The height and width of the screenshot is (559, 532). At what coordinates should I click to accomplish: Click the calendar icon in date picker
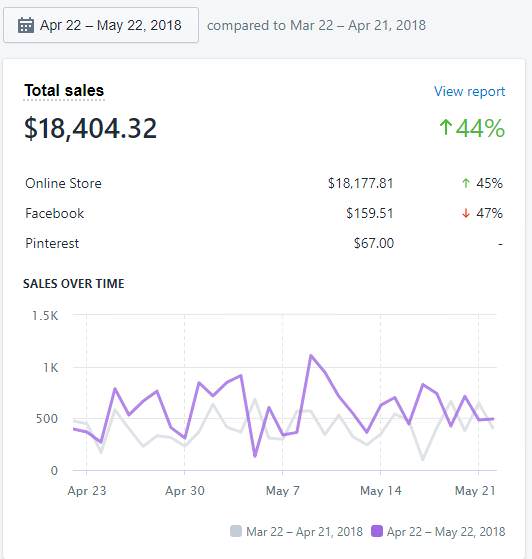coord(26,25)
